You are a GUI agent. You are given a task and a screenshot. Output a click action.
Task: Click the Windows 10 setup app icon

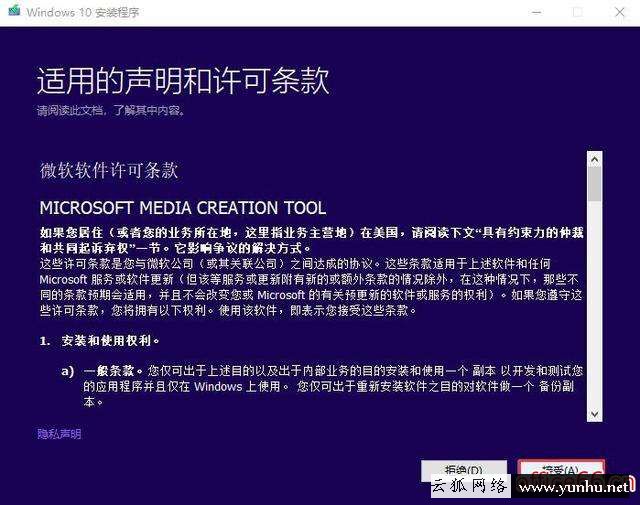pyautogui.click(x=14, y=11)
